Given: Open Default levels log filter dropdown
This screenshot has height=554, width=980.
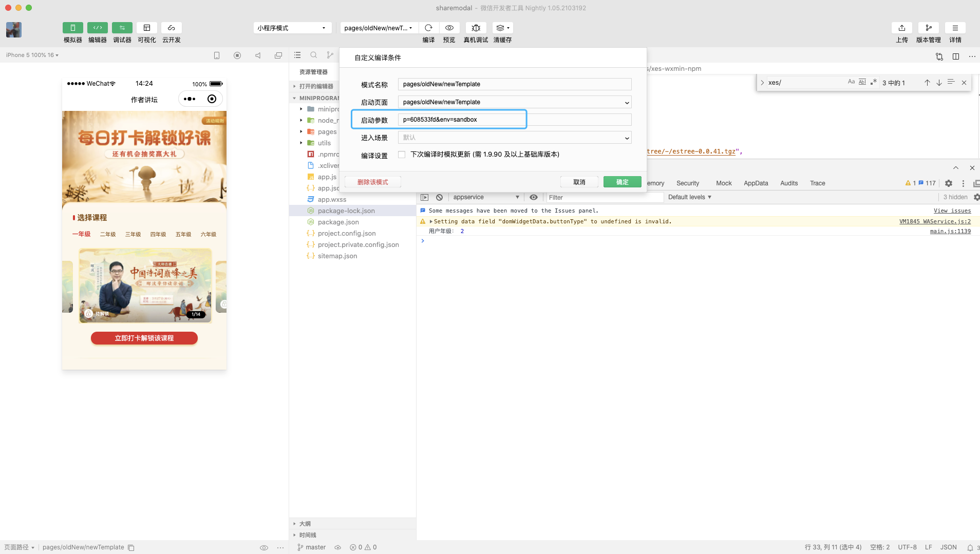Looking at the screenshot, I should (689, 197).
